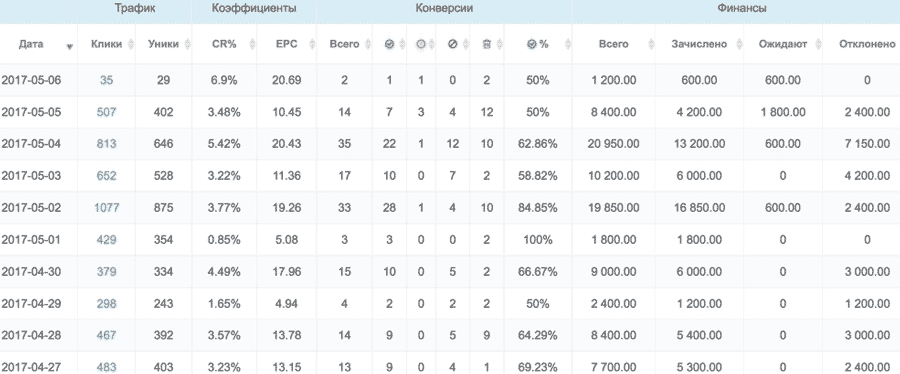Sort by Зачислено finance column
Image resolution: width=900 pixels, height=374 pixels.
coord(699,44)
